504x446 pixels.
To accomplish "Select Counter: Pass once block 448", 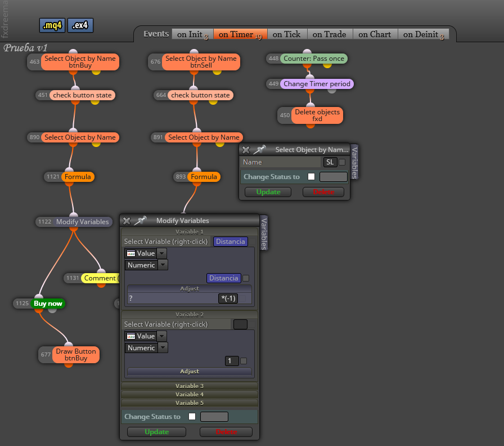I will click(x=314, y=59).
